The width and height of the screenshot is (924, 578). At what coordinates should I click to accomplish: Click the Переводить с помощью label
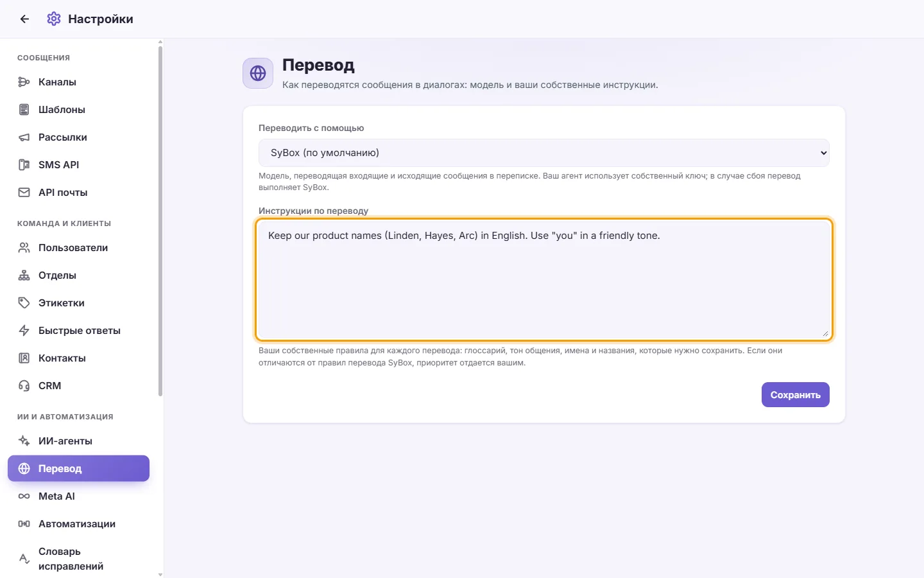click(x=311, y=128)
